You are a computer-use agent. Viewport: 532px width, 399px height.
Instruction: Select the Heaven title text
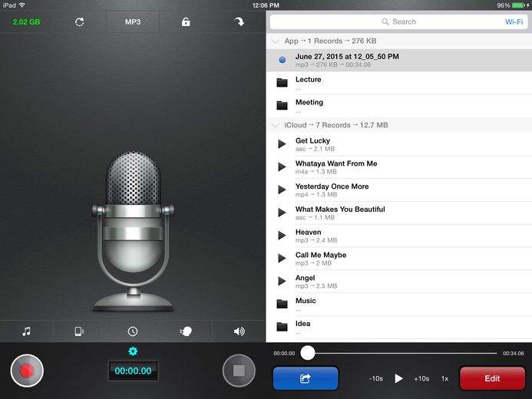[x=308, y=232]
